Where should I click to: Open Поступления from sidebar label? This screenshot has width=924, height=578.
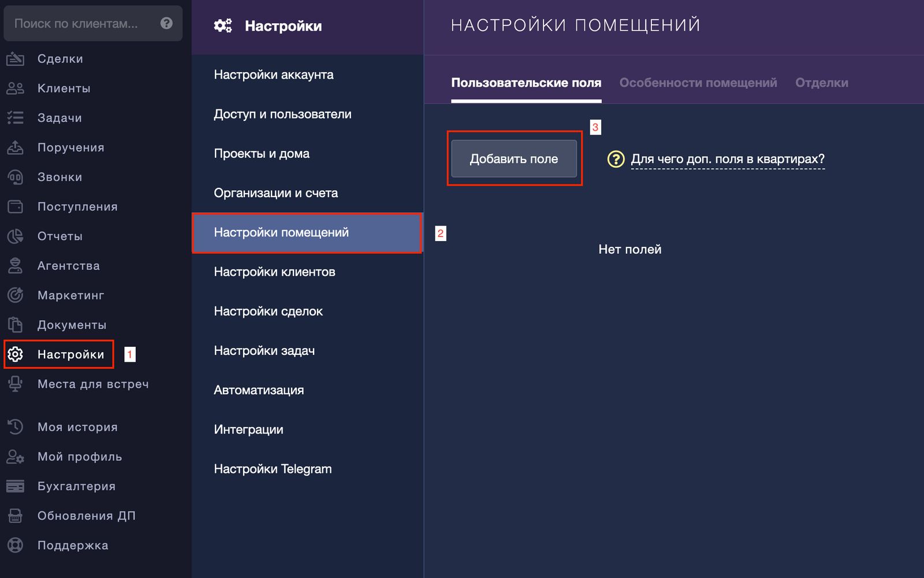click(x=77, y=206)
